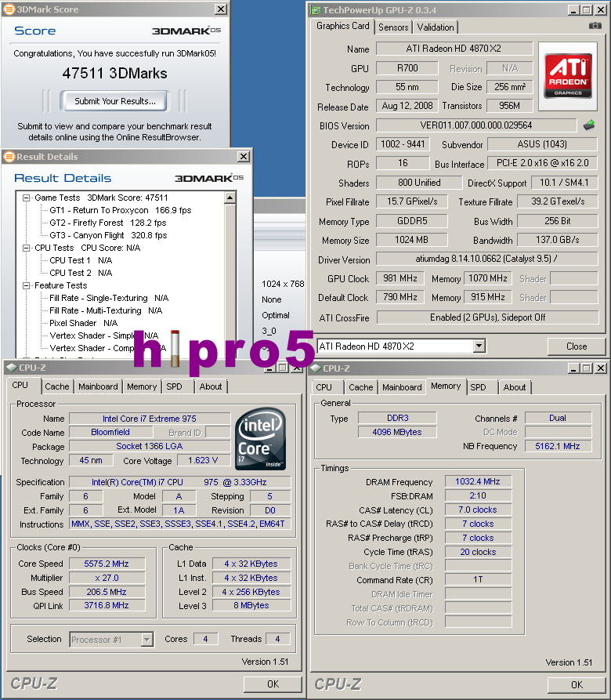Screen dimensions: 611x700
Task: Click the Bus Speed 206.5 MHz value
Action: [107, 592]
